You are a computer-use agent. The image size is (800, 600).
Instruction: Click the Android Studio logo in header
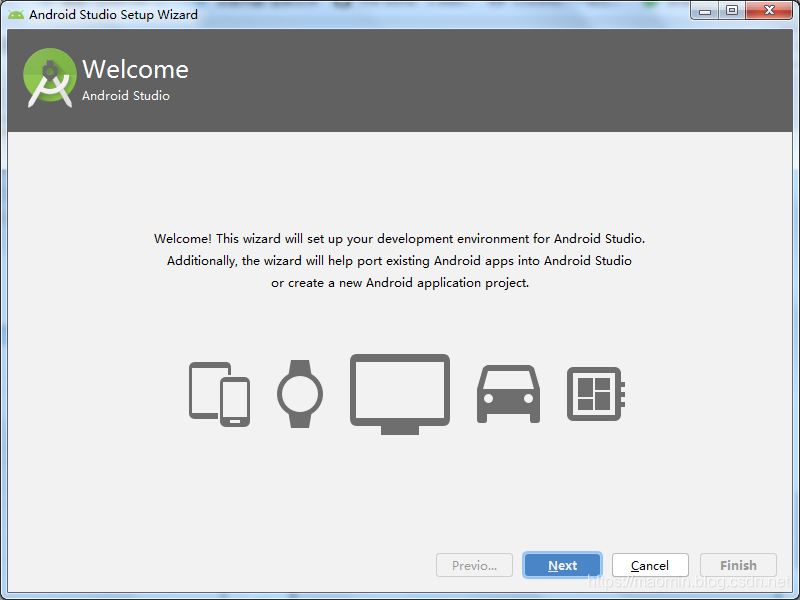50,78
